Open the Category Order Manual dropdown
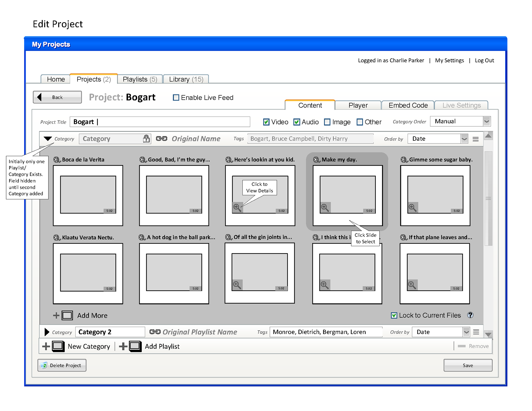This screenshot has height=411, width=532. point(486,121)
